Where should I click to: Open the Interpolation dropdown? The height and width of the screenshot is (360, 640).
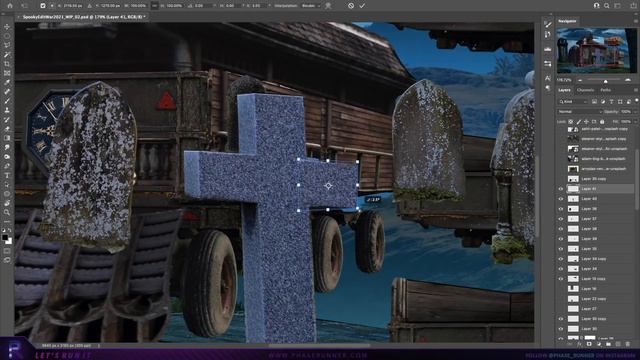(x=311, y=6)
